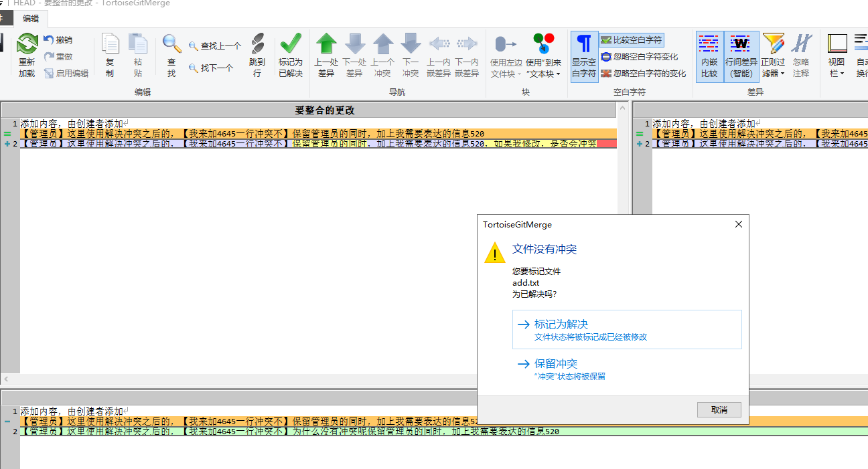This screenshot has height=469, width=868.
Task: Select 忽略空白字符的变化 option
Action: (x=644, y=74)
